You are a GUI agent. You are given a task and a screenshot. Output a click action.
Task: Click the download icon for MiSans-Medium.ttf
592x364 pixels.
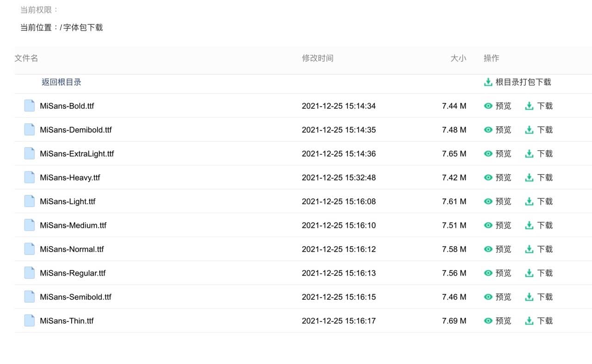tap(530, 225)
